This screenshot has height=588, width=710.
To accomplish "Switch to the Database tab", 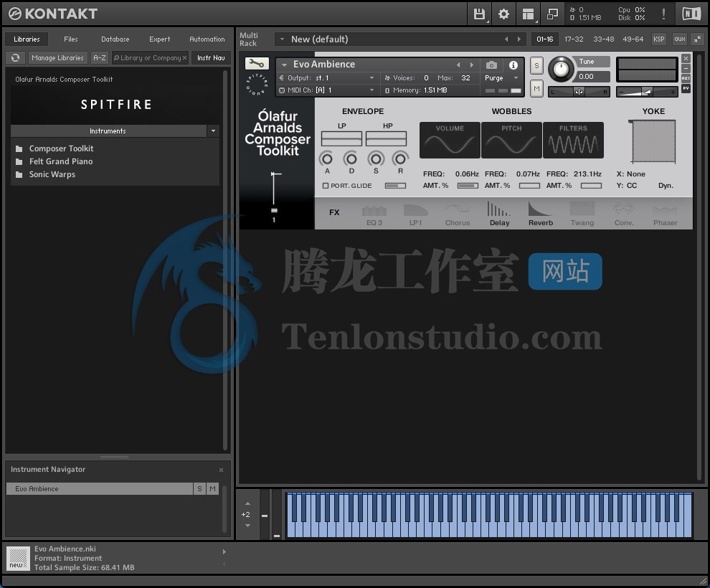I will pos(115,39).
